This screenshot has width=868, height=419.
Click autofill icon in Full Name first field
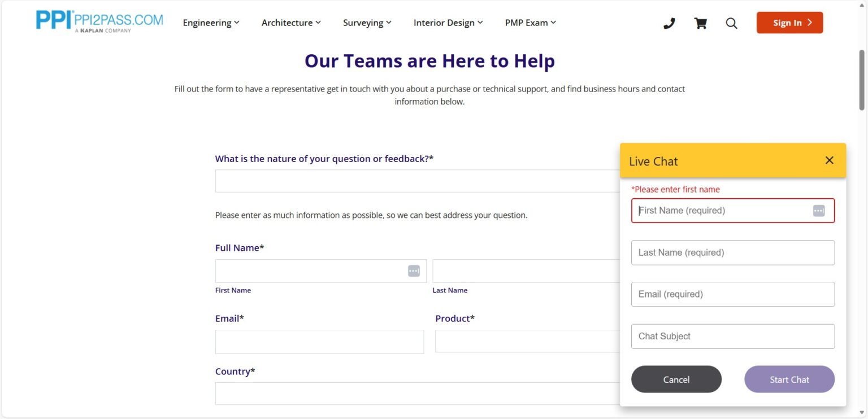[414, 271]
